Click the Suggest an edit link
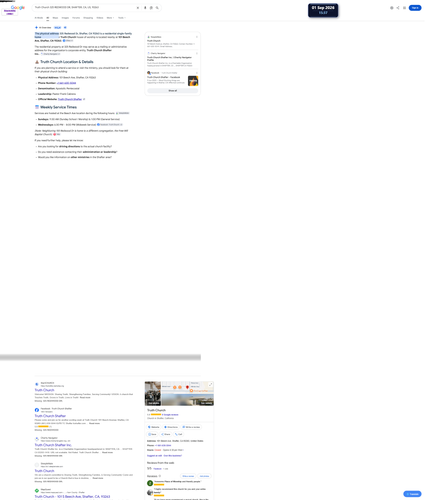427x500 pixels. [x=154, y=455]
